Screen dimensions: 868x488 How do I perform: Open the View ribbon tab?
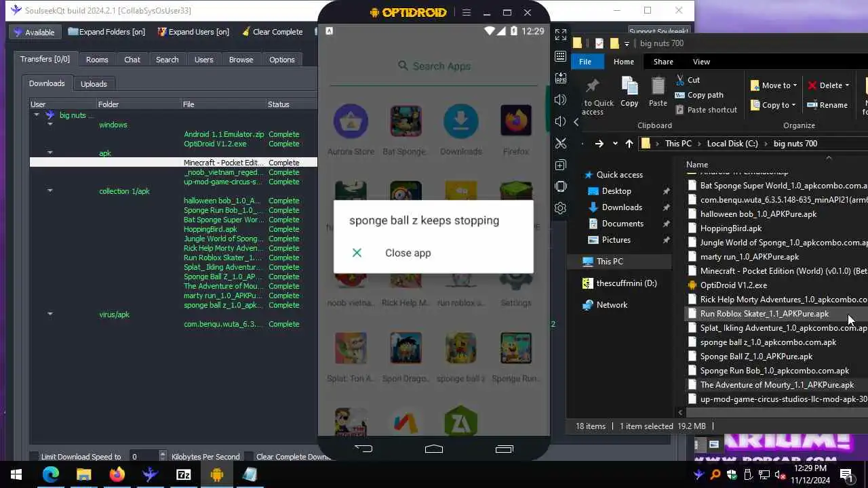pos(701,62)
